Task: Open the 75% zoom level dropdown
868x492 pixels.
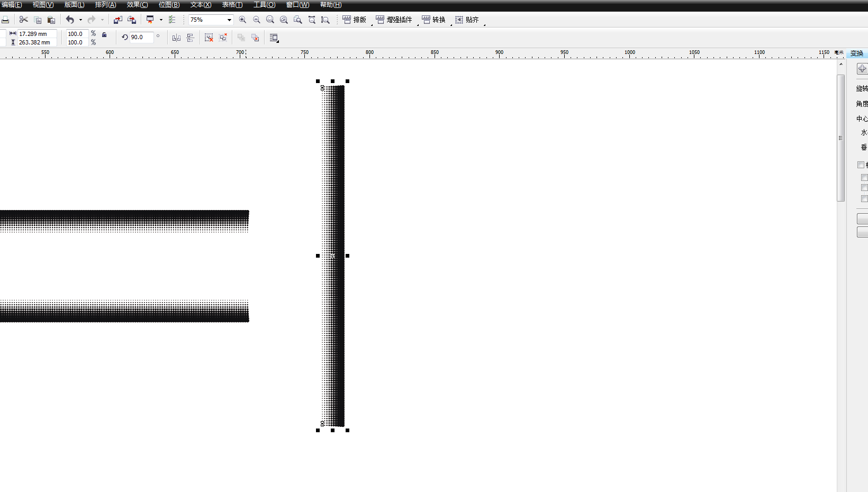Action: tap(229, 20)
